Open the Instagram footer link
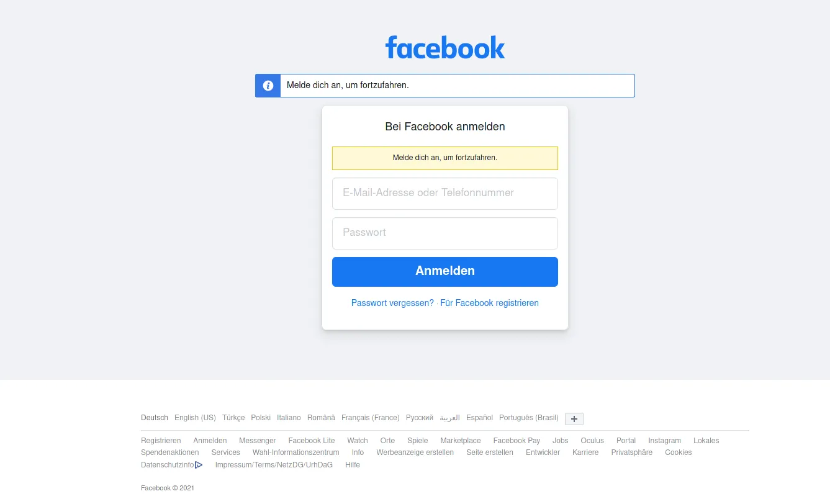Image resolution: width=830 pixels, height=504 pixels. (x=664, y=441)
